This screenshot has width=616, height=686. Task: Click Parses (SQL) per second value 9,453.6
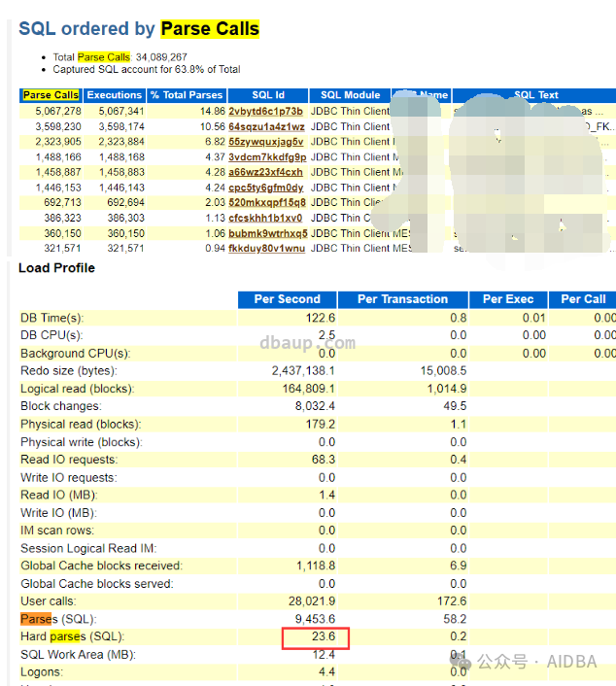pos(315,619)
